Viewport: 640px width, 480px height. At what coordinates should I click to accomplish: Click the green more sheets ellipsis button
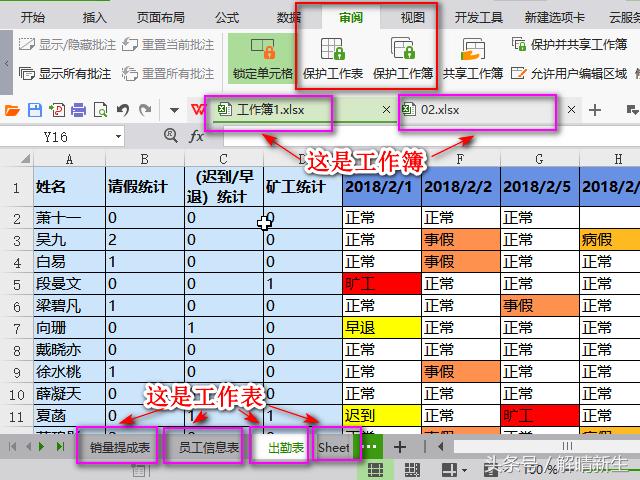point(369,446)
